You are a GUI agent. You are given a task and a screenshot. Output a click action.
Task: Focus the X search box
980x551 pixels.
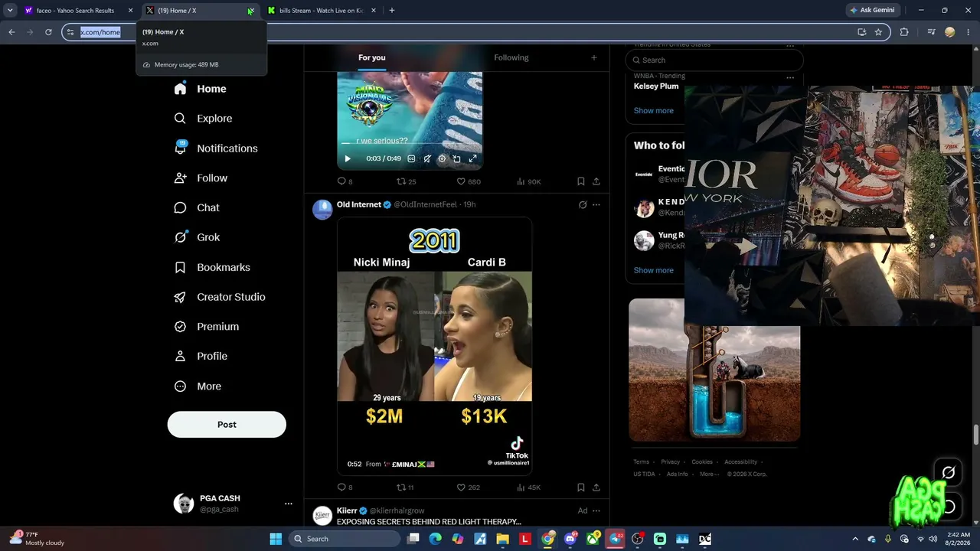[x=714, y=60]
